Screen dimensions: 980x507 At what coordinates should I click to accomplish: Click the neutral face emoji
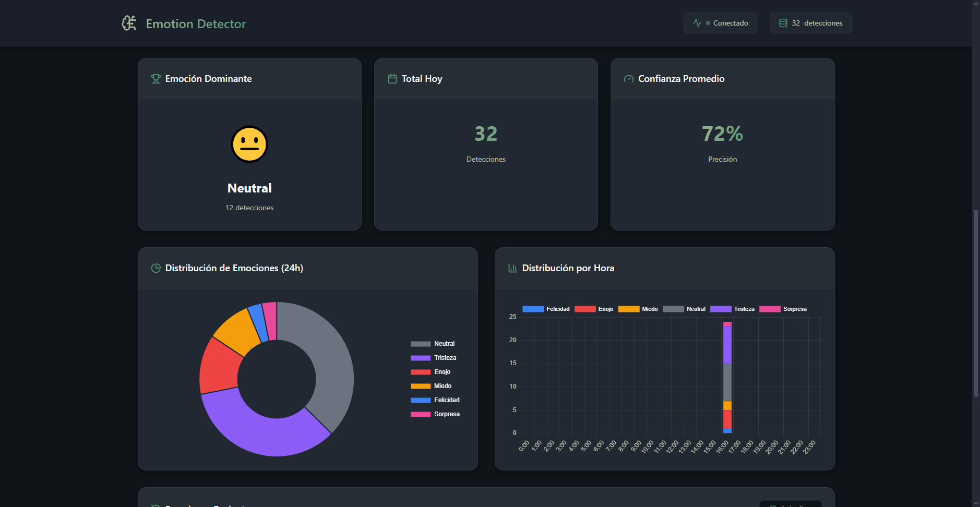249,144
